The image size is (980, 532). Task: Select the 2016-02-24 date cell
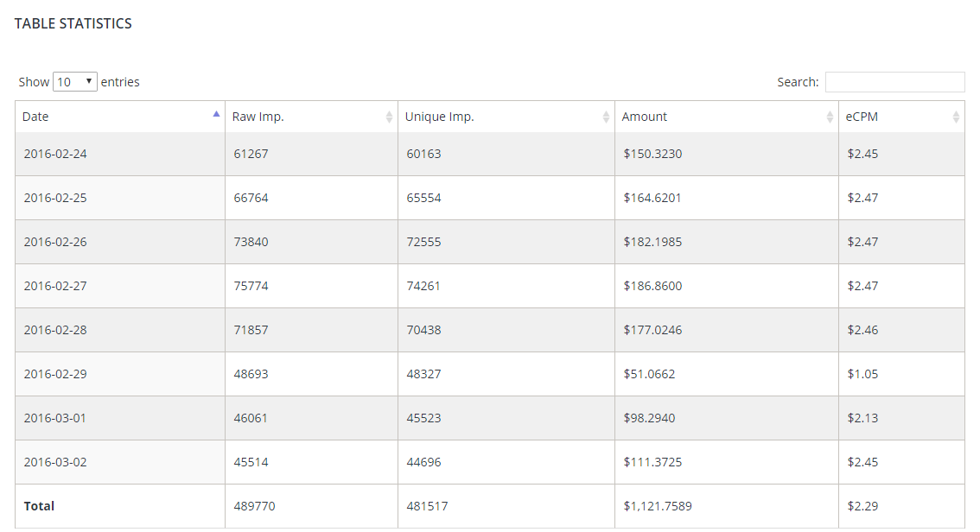click(x=55, y=154)
